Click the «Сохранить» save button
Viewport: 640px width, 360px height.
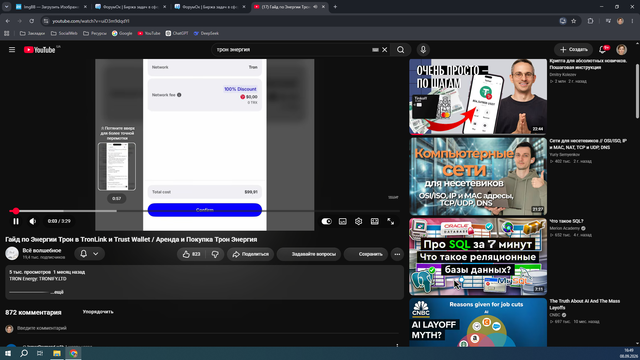click(366, 254)
